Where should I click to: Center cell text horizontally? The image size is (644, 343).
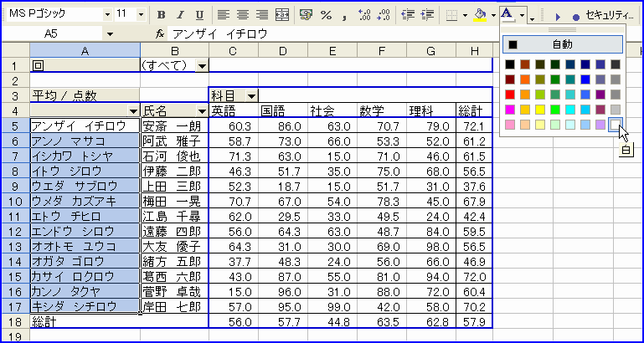243,15
